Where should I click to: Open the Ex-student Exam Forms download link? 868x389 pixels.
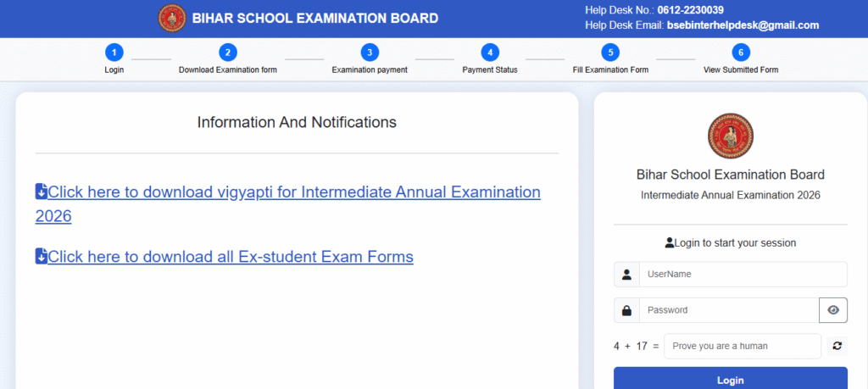pyautogui.click(x=231, y=256)
